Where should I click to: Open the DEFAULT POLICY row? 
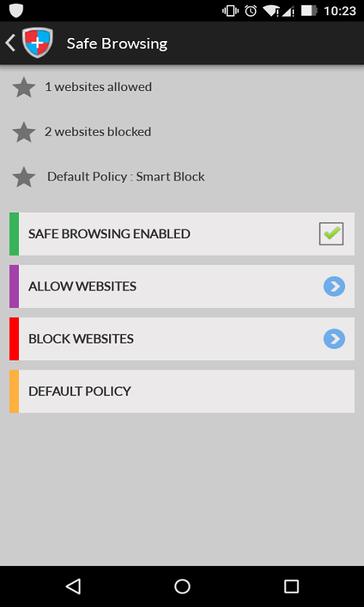pos(182,392)
